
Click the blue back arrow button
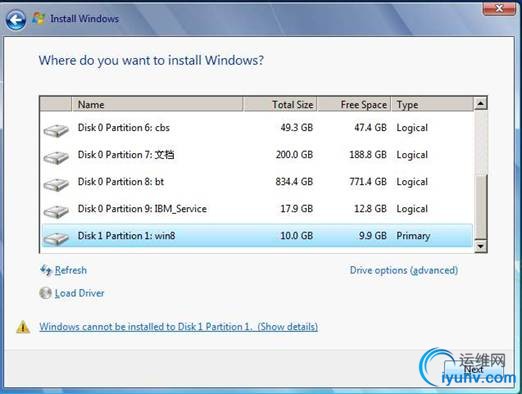click(x=16, y=19)
